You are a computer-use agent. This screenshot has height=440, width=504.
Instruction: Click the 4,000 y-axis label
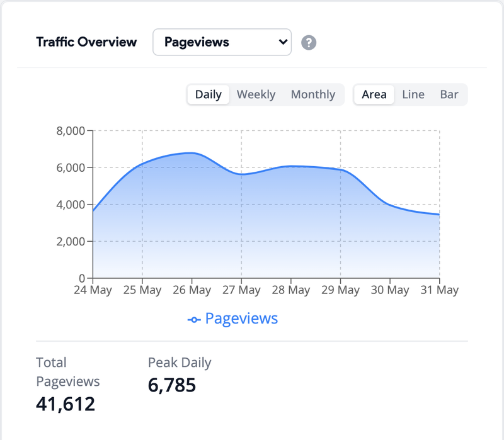pyautogui.click(x=71, y=205)
